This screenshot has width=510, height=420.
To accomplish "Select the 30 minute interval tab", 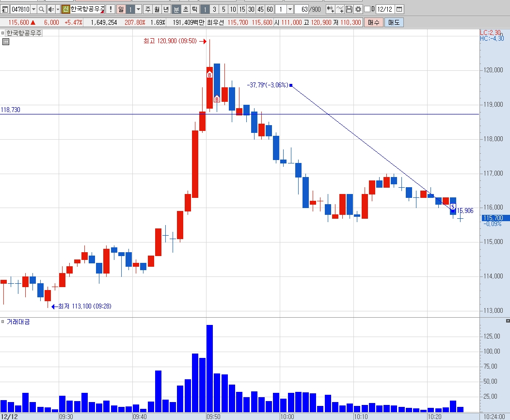I will (252, 9).
